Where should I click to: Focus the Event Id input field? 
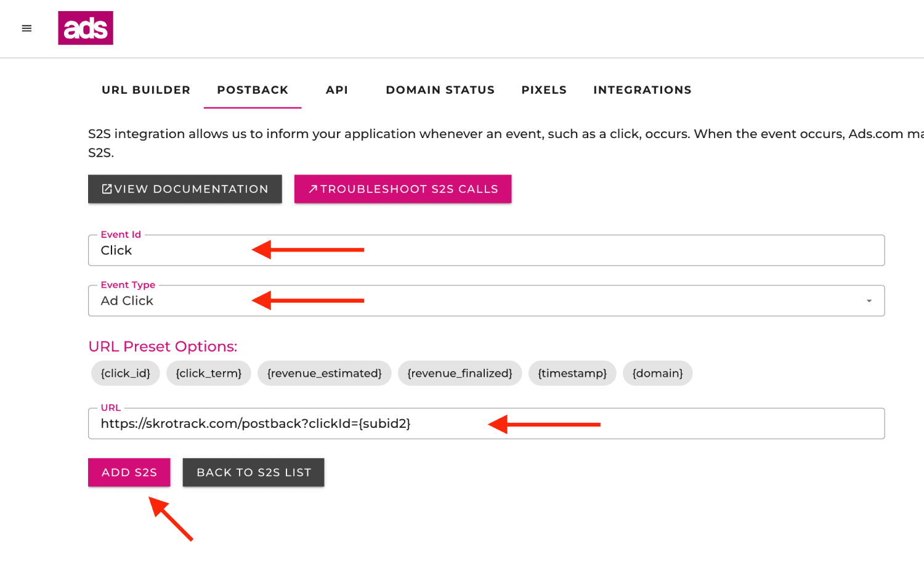coord(486,250)
